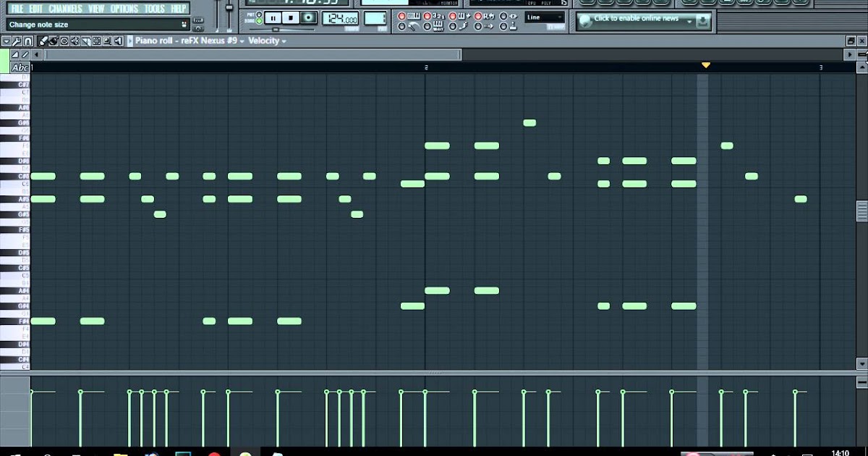This screenshot has height=456, width=868.
Task: Click the left scroll arrow of timeline
Action: pos(36,54)
